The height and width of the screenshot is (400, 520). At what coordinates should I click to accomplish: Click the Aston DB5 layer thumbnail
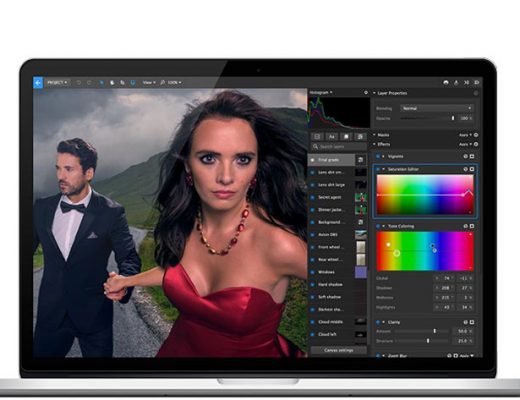pos(361,235)
